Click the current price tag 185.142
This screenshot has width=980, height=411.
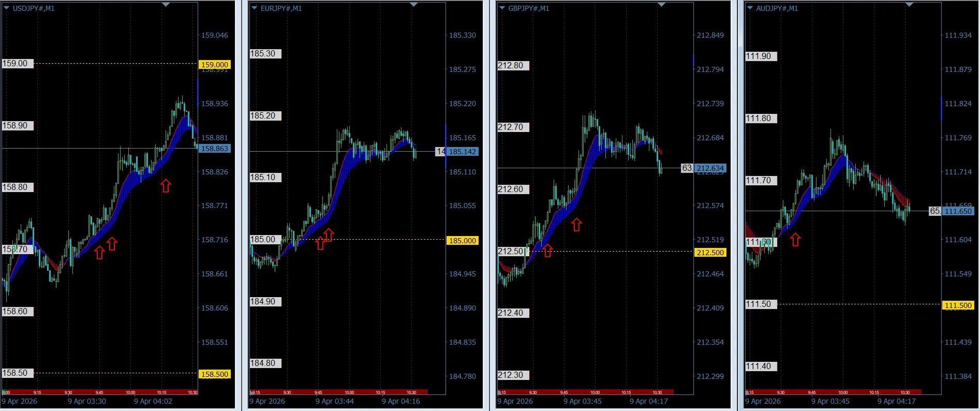(x=463, y=152)
